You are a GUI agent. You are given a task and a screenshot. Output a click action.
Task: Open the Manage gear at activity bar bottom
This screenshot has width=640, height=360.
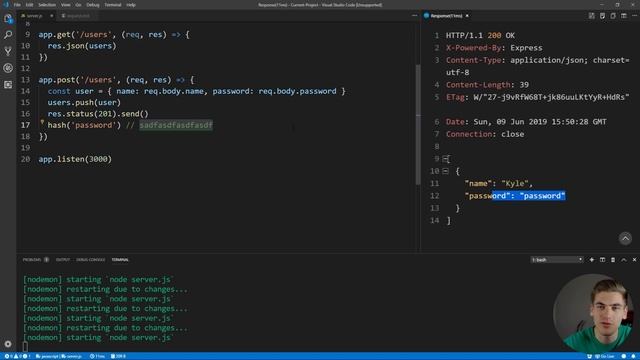coord(8,344)
